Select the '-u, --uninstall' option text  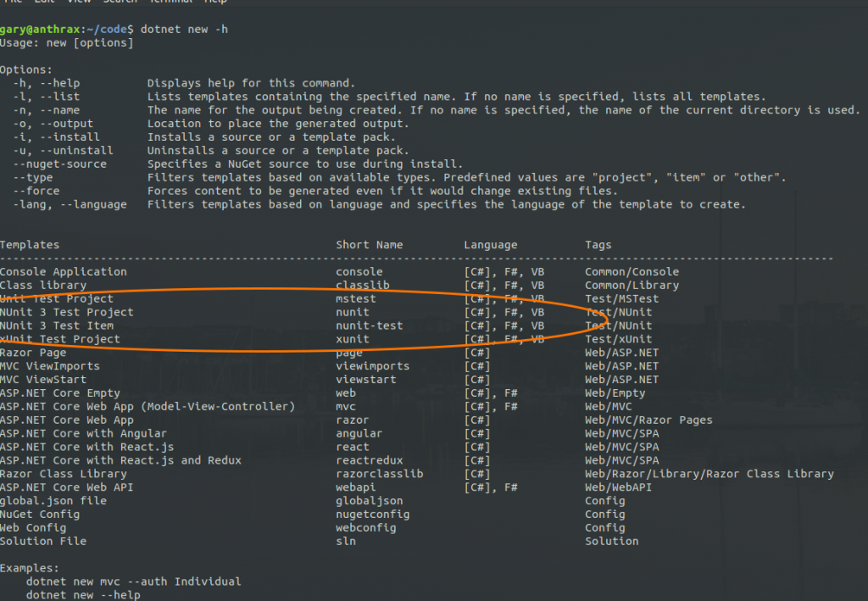point(64,151)
